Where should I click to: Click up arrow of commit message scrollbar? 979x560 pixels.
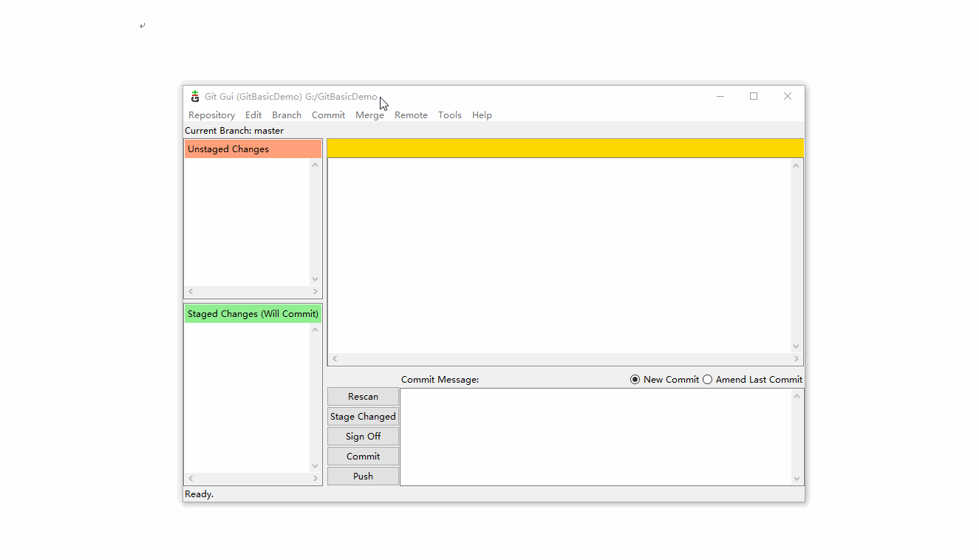tap(797, 396)
